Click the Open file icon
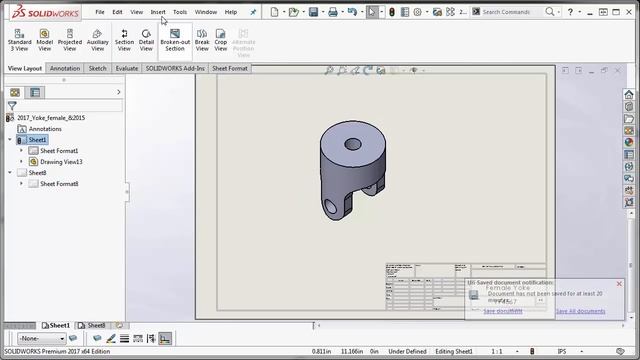Screen dimensions: 640x360 (293, 12)
